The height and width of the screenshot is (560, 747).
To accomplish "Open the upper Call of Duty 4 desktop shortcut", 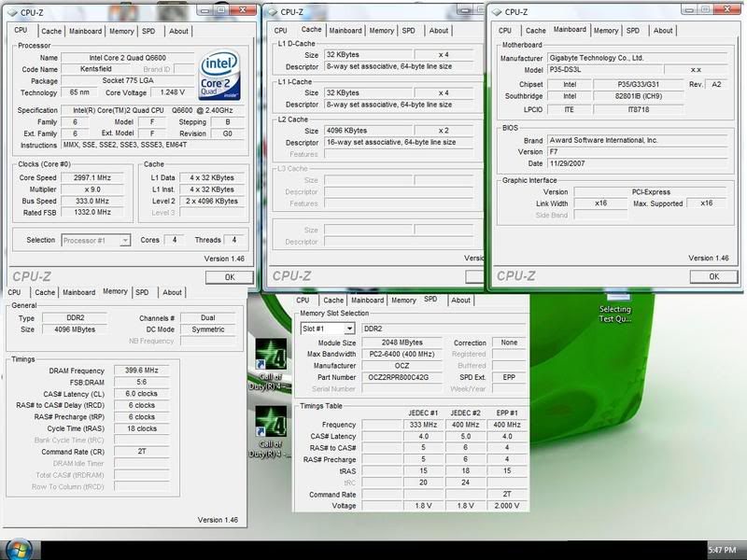I will point(271,364).
